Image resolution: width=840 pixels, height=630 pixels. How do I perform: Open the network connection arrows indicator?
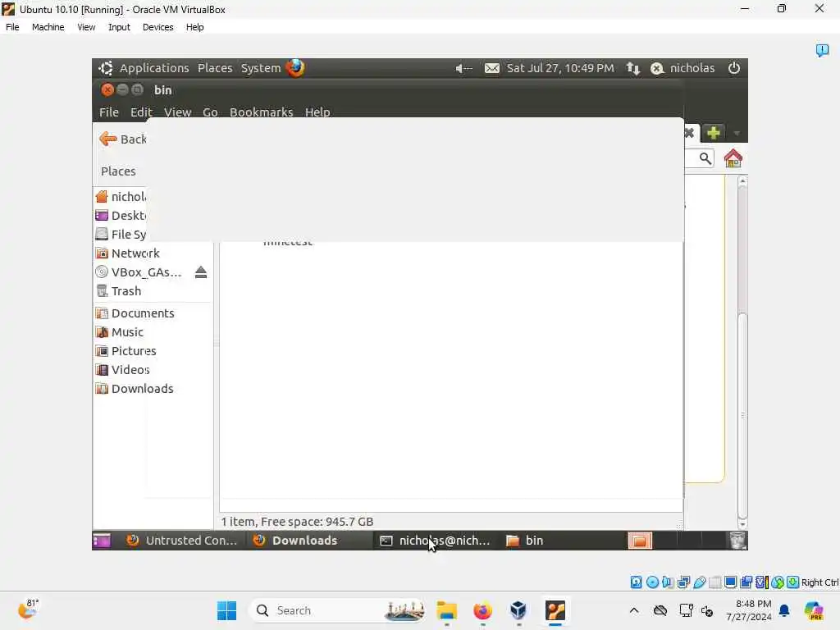click(633, 68)
